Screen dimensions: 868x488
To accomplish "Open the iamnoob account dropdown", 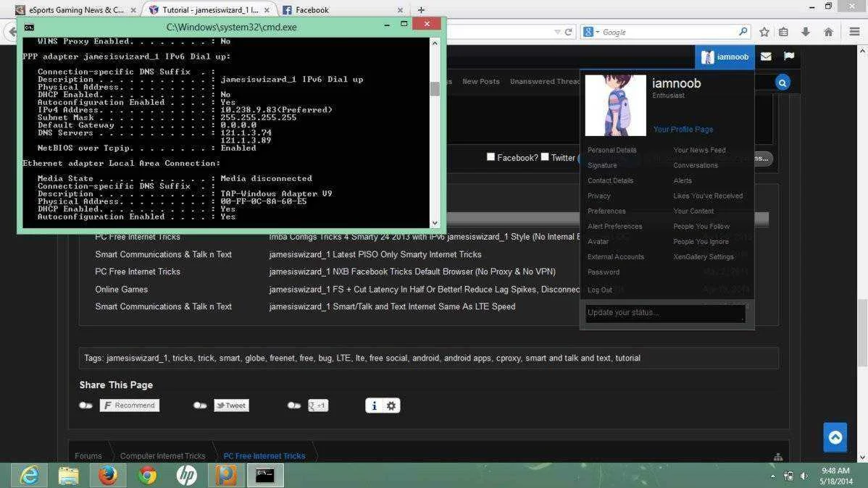I will [725, 56].
